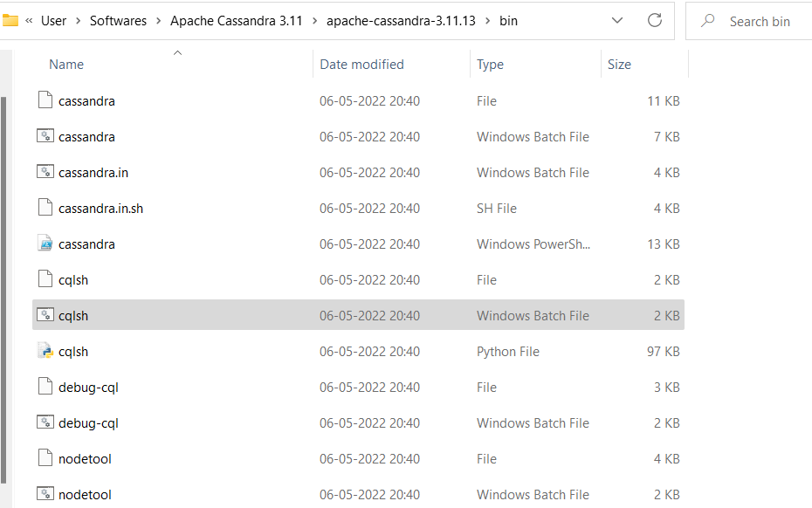Image resolution: width=812 pixels, height=508 pixels.
Task: Click the cqlsh Python file icon
Action: 45,351
